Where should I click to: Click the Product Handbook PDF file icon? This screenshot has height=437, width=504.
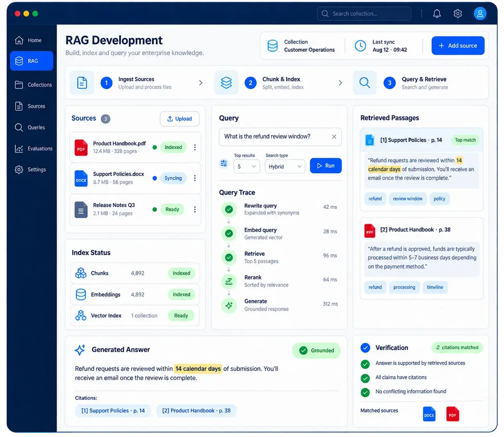[x=81, y=148]
